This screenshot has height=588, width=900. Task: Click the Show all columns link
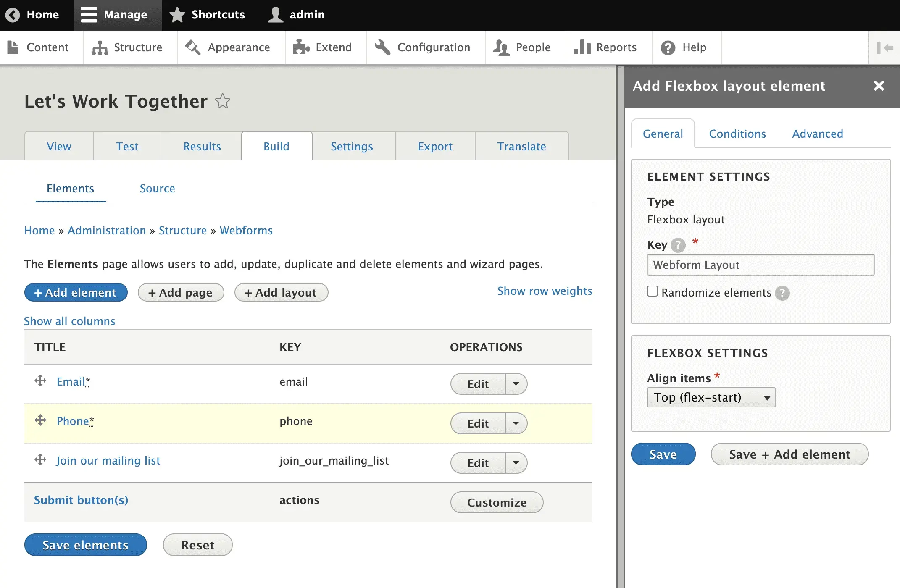(69, 321)
